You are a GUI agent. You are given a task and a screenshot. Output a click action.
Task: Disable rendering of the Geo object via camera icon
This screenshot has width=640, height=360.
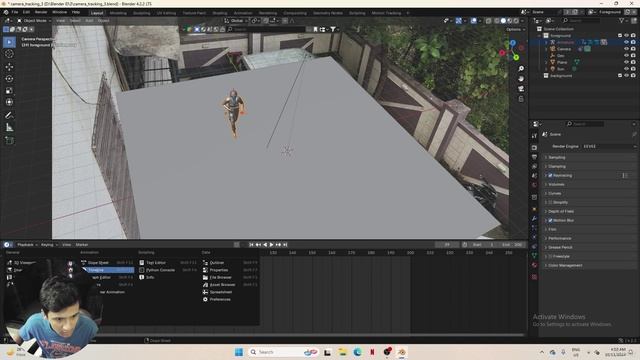pyautogui.click(x=633, y=56)
